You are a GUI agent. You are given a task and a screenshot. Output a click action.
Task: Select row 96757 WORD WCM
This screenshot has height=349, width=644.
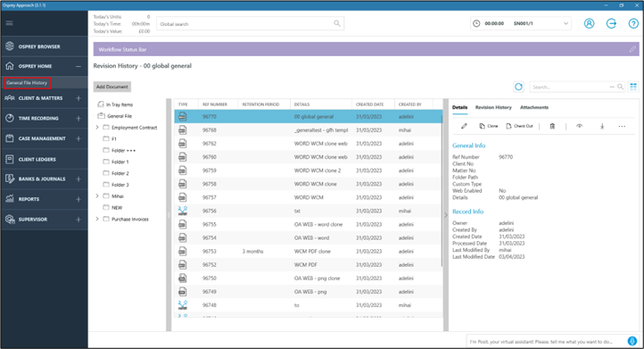[x=308, y=197]
